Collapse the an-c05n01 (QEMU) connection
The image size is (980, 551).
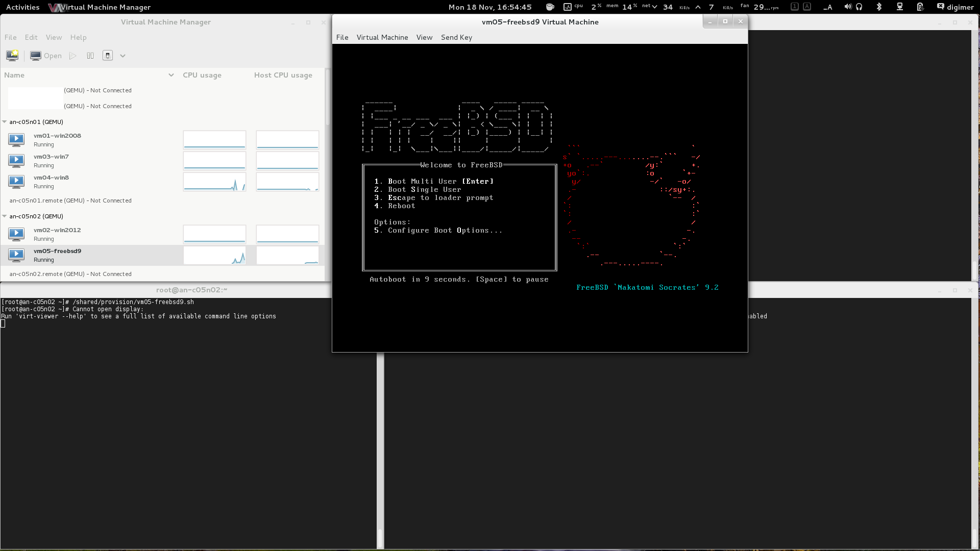[x=5, y=122]
